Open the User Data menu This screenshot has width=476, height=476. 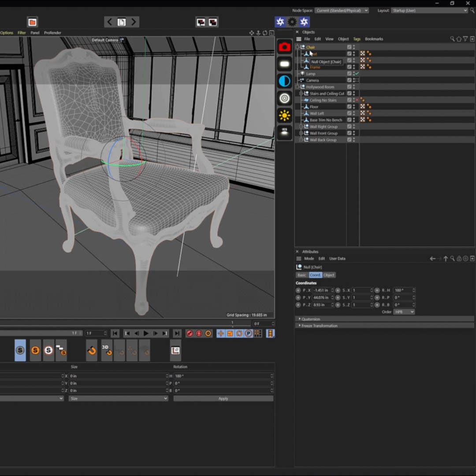pyautogui.click(x=337, y=259)
